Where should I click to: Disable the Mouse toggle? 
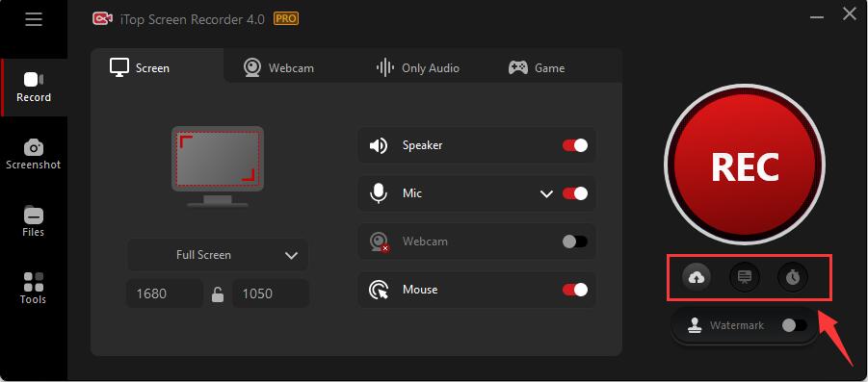(574, 290)
